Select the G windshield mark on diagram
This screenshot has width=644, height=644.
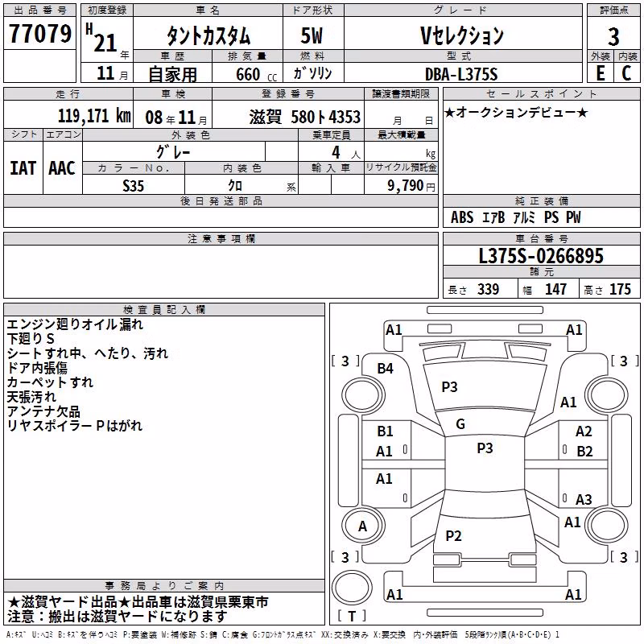(x=460, y=424)
